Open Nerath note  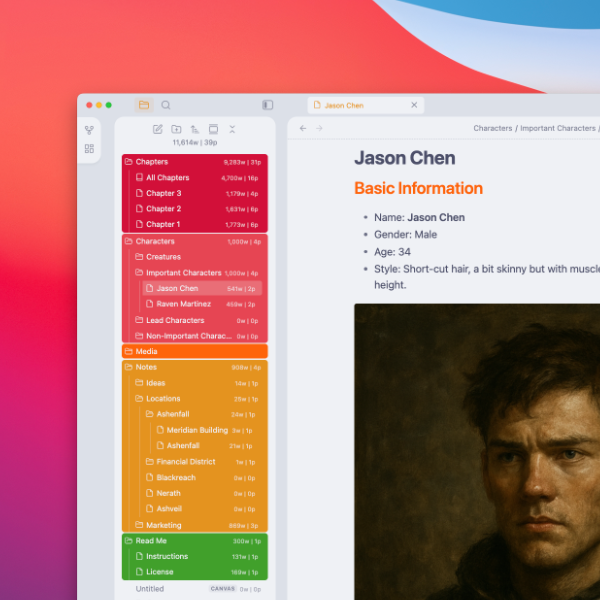tap(202, 493)
